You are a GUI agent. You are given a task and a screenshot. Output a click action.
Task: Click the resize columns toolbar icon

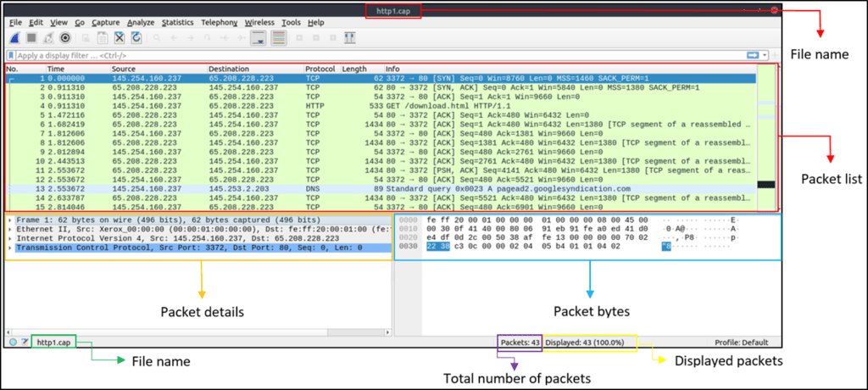tap(349, 38)
